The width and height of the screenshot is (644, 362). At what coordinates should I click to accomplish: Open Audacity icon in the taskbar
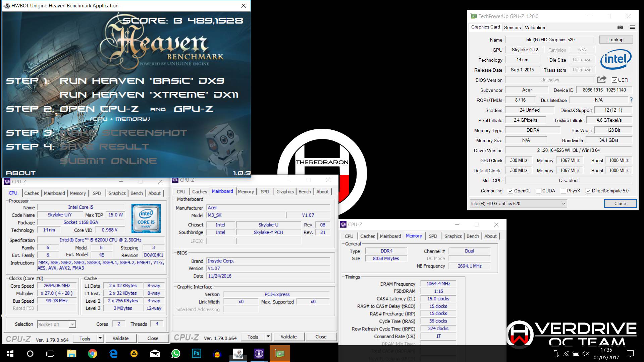coord(217,354)
